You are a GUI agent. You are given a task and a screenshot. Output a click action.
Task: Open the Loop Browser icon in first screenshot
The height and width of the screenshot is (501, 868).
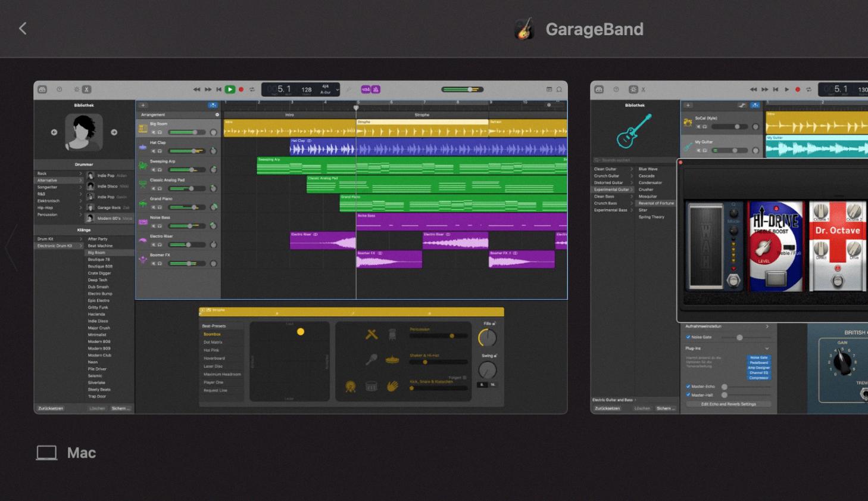559,89
